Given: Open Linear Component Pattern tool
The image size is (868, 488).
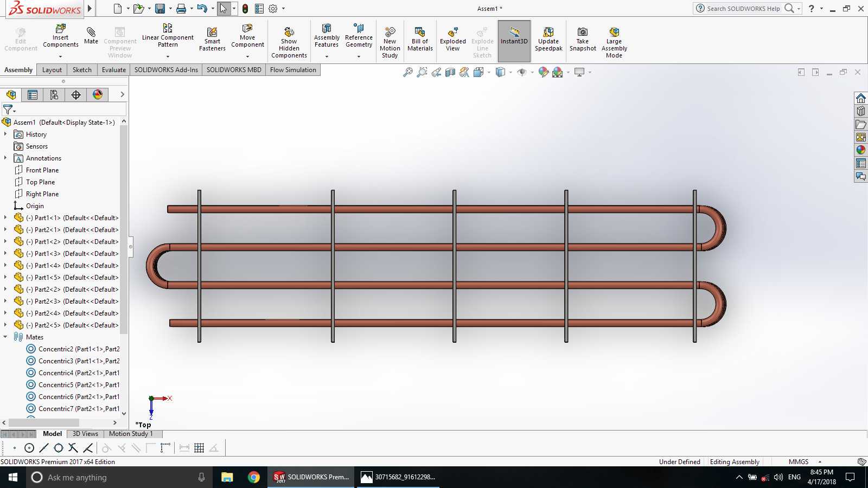Looking at the screenshot, I should pos(168,36).
